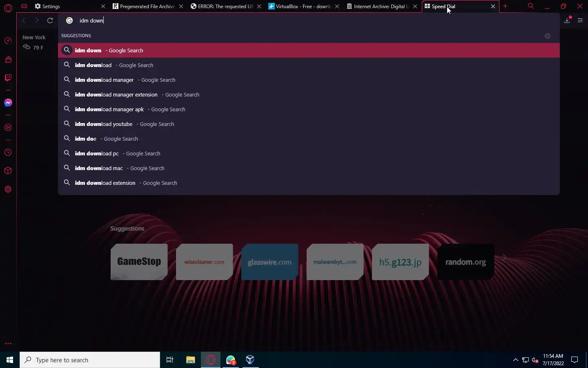Screen dimensions: 588x368
Task: Click the browser forward arrow
Action: pos(37,20)
